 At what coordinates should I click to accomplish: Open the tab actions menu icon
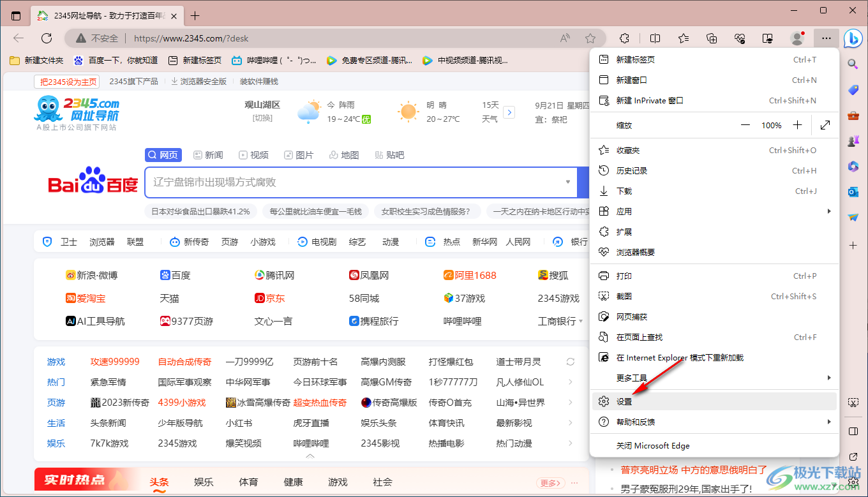pyautogui.click(x=16, y=16)
